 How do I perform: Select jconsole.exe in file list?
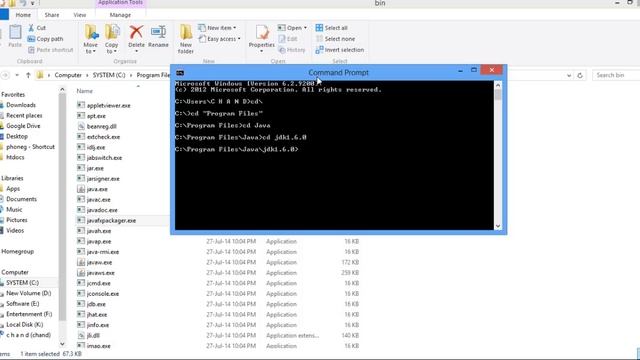point(103,294)
